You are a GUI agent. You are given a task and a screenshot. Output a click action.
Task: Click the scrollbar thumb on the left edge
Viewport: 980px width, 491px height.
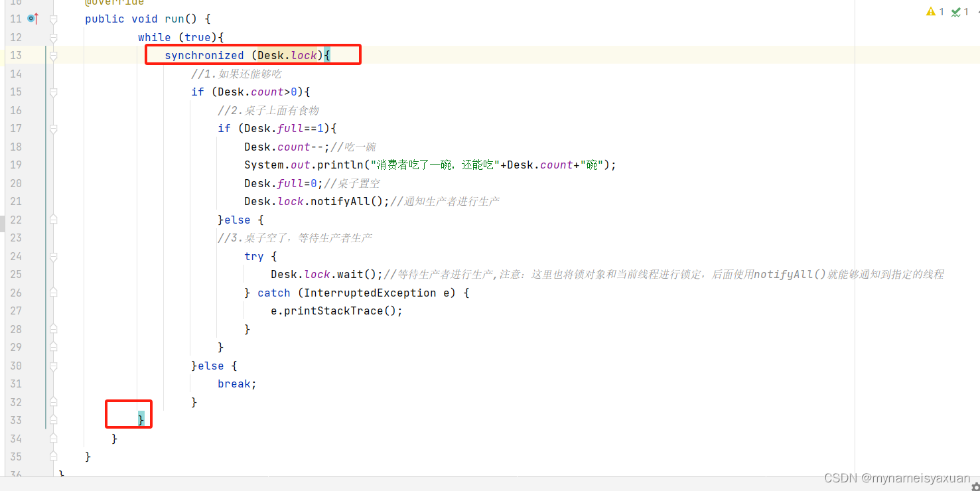point(2,224)
